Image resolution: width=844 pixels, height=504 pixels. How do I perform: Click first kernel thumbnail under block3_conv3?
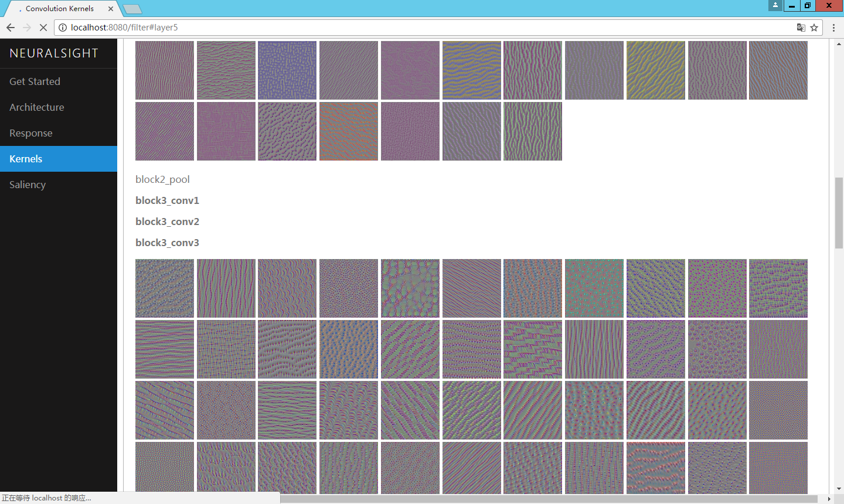165,288
